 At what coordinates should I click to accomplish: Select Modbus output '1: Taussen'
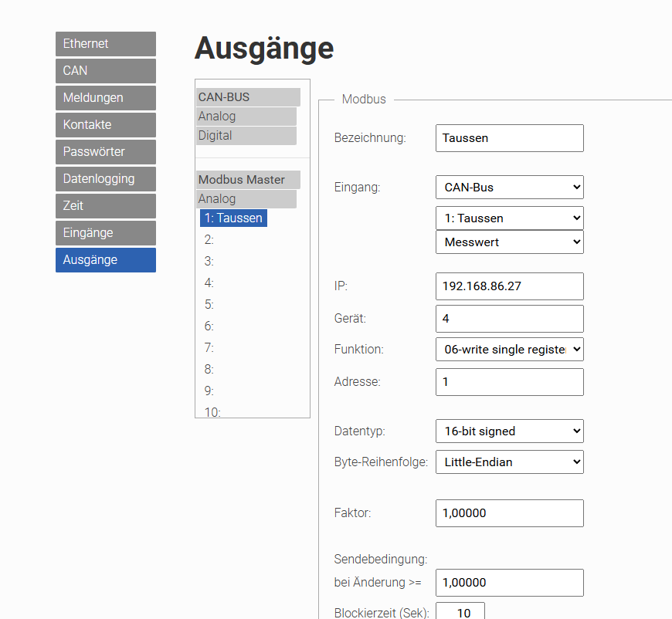(233, 218)
